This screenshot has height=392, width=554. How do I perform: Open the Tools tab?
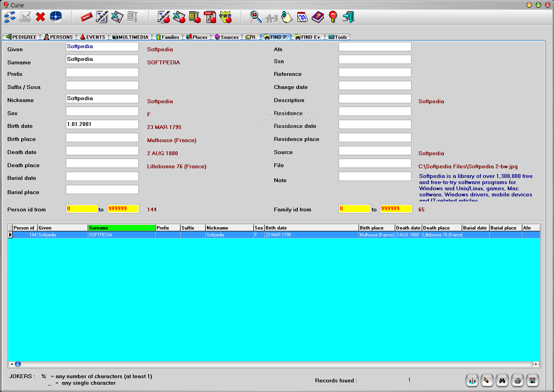point(337,37)
